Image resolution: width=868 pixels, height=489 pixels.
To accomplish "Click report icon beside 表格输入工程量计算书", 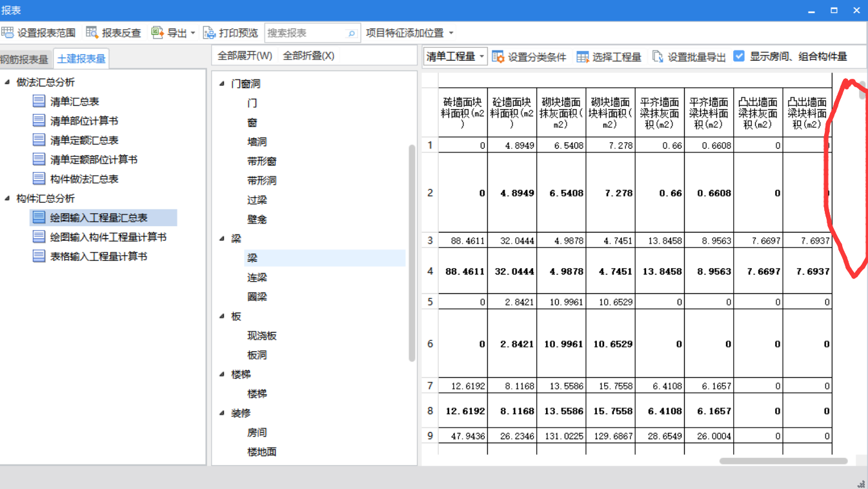I will click(x=39, y=256).
